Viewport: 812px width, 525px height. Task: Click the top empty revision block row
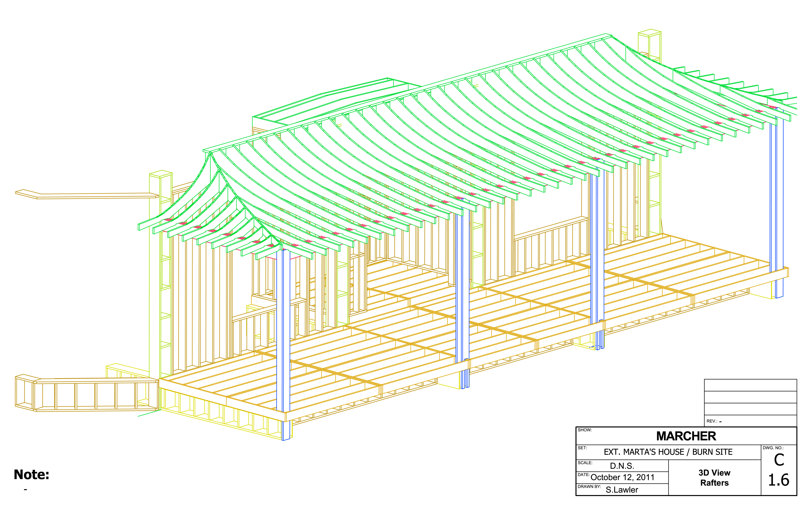pos(750,385)
